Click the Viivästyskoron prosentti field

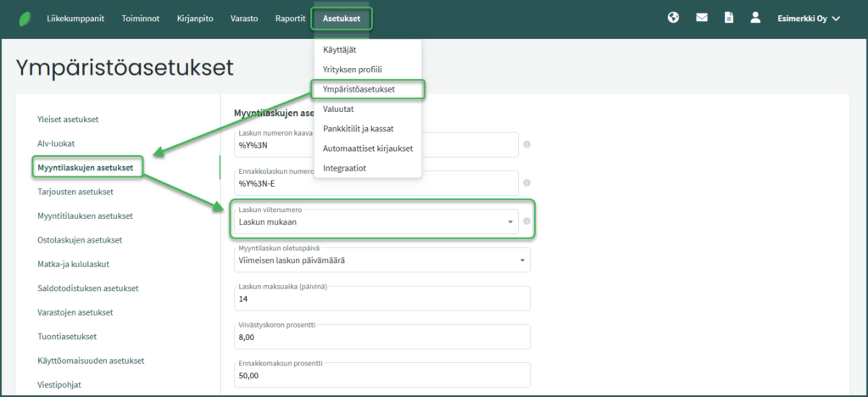(381, 337)
